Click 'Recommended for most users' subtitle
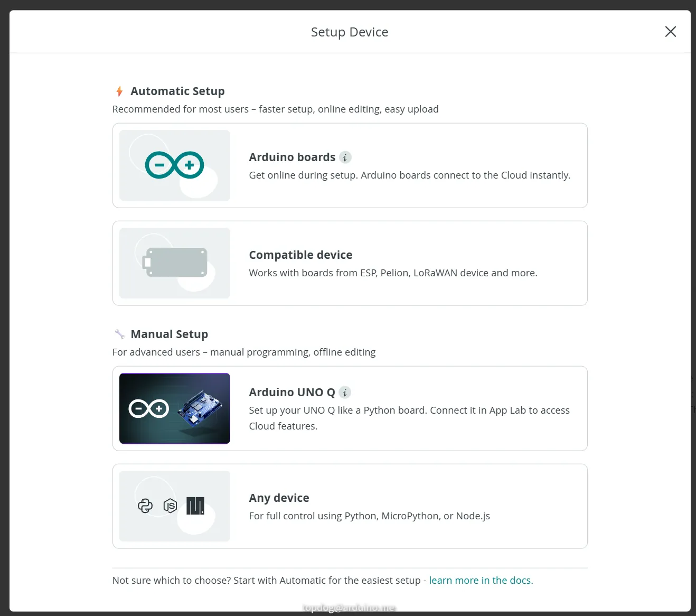 pyautogui.click(x=275, y=109)
